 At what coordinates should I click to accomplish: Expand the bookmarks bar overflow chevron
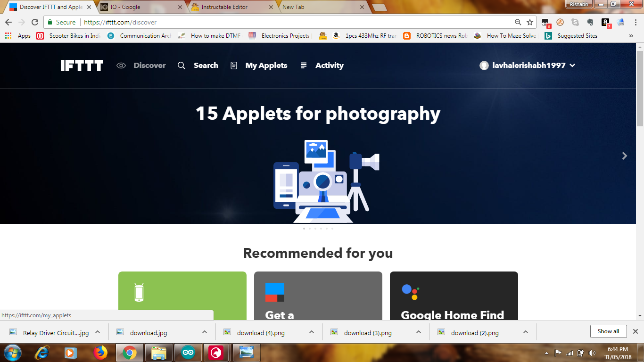[631, 36]
